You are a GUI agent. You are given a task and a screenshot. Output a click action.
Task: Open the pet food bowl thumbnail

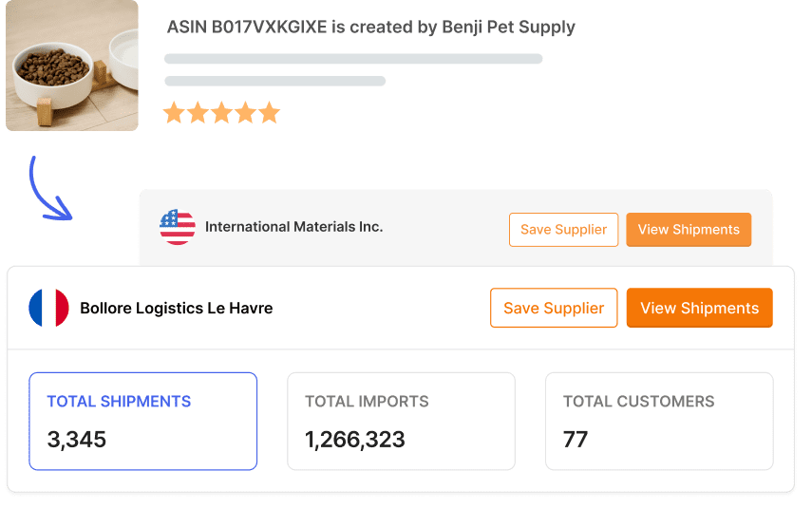pyautogui.click(x=72, y=66)
